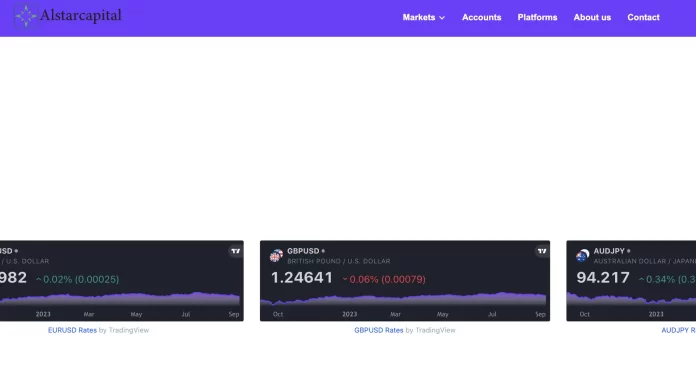
Task: Click the AUDJPY flag icon
Action: coord(582,256)
